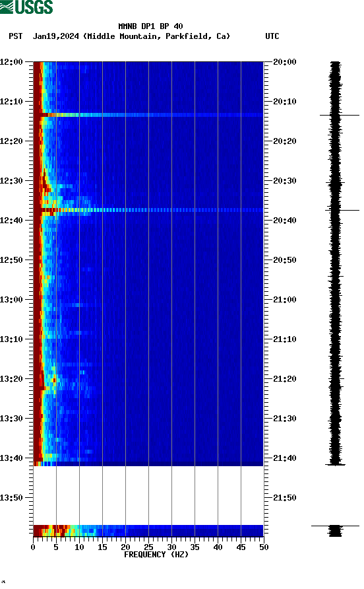Click the "UTC" timezone label
364x589 pixels.
(272, 36)
